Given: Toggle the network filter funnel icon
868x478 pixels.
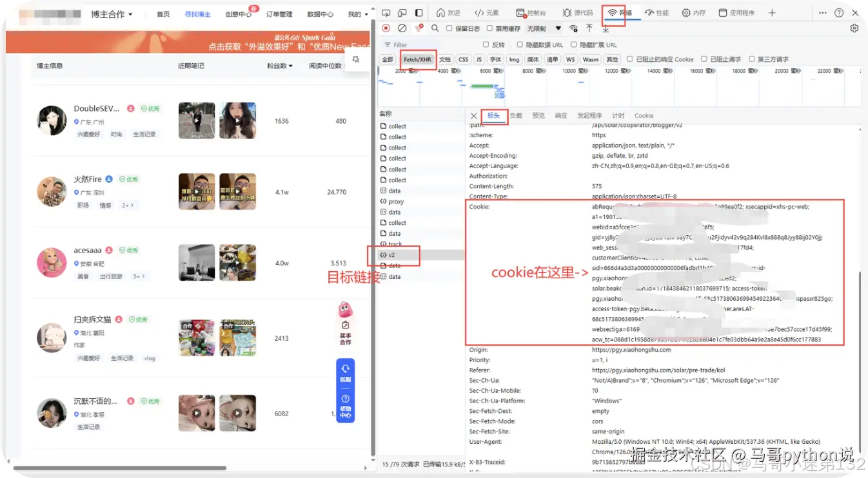Looking at the screenshot, I should [x=419, y=28].
